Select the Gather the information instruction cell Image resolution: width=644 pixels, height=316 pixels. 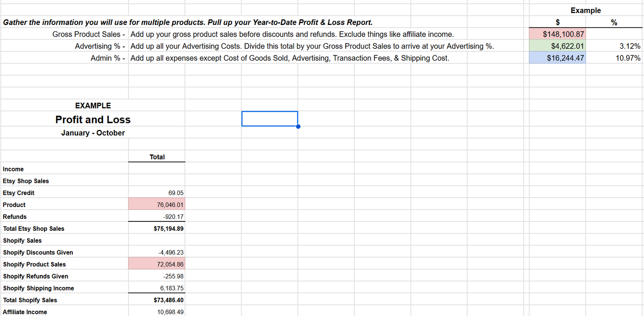pos(187,22)
